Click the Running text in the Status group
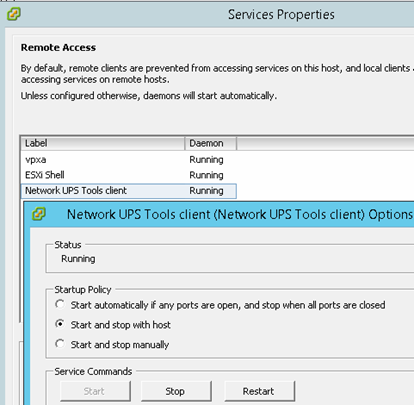The image size is (414, 405). 78,259
